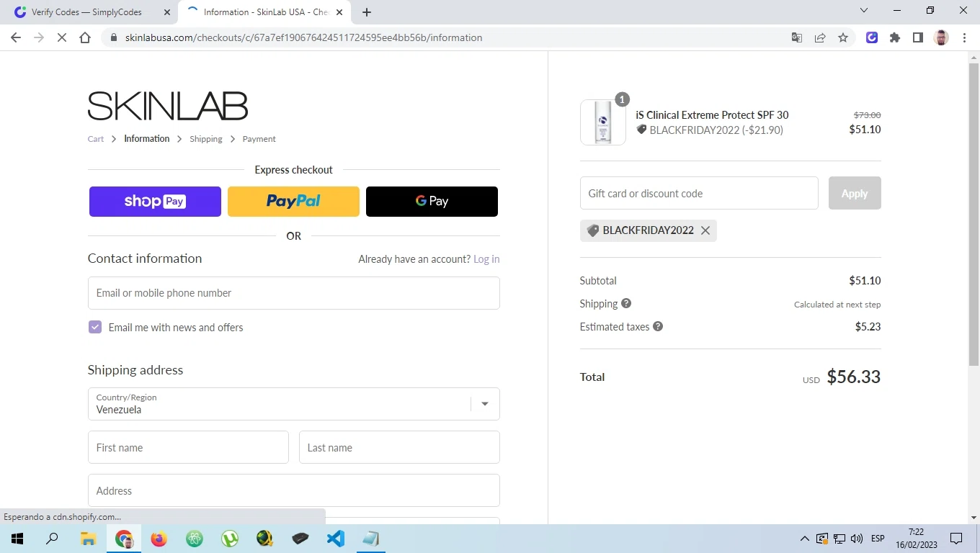Go to browser home page
Screen dimensions: 980x553
point(85,37)
